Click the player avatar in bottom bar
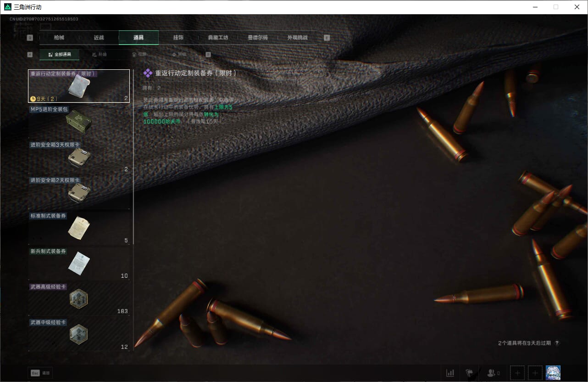The width and height of the screenshot is (588, 382). click(553, 373)
